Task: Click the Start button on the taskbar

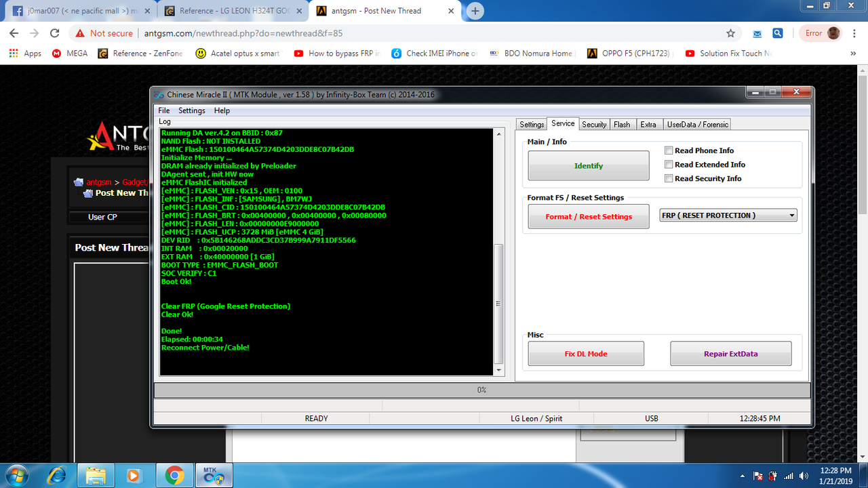Action: click(x=15, y=475)
